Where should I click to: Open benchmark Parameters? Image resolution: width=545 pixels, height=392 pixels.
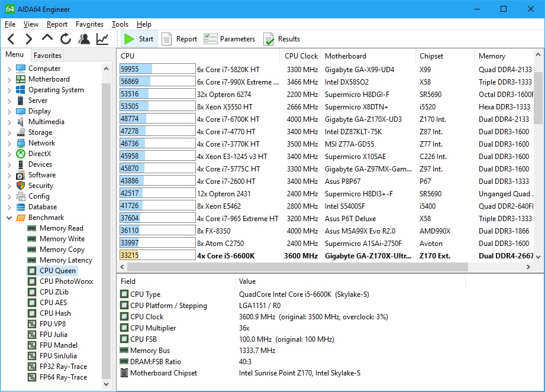point(230,39)
